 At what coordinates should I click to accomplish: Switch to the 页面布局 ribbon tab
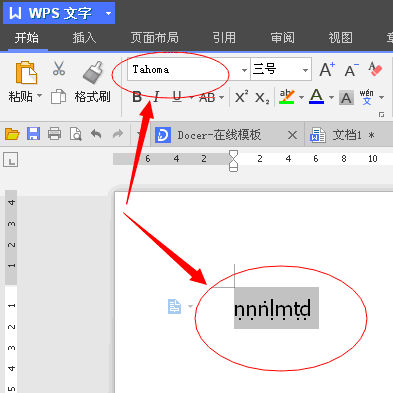[155, 38]
